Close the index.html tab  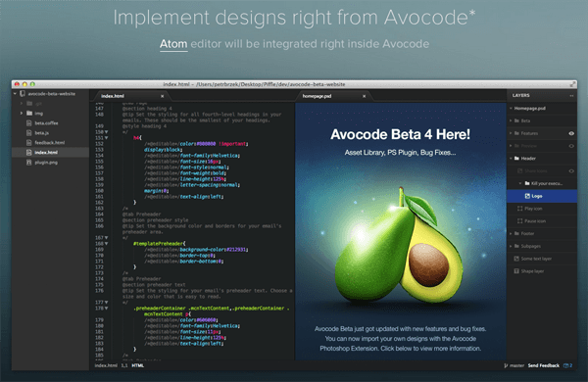[x=162, y=96]
